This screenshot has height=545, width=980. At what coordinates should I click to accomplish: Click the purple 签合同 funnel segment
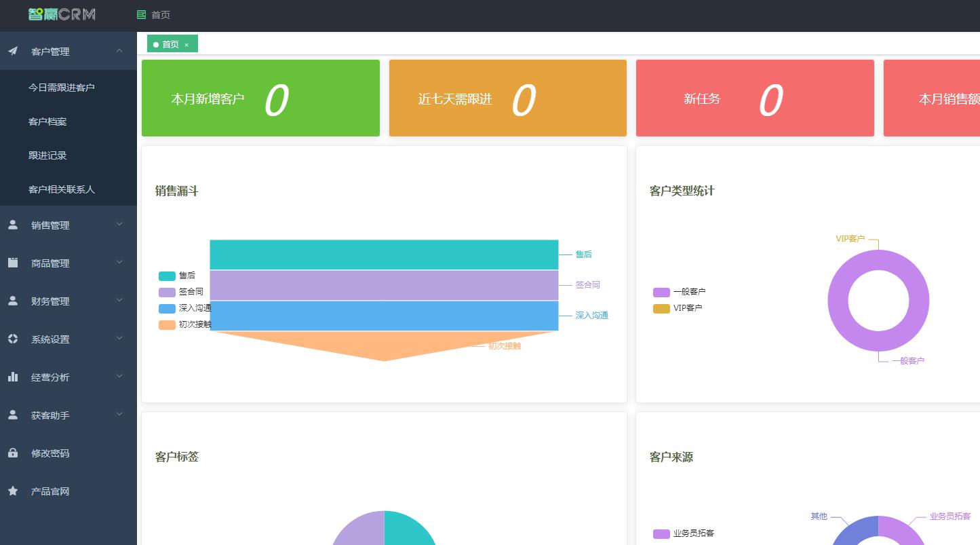[384, 285]
